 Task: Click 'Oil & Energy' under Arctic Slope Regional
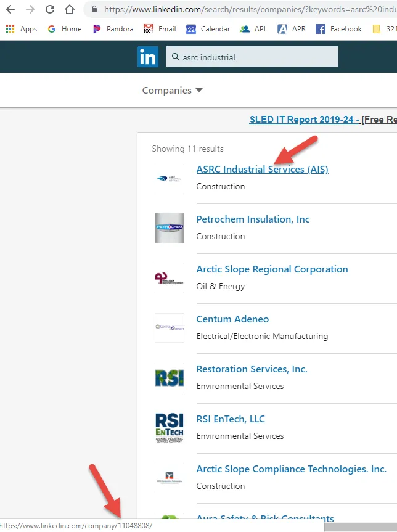[x=221, y=287]
